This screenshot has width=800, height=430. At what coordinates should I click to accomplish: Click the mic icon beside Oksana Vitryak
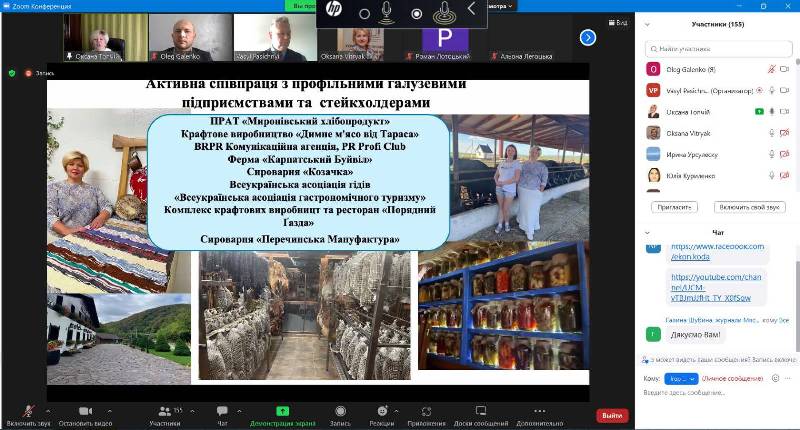(771, 133)
